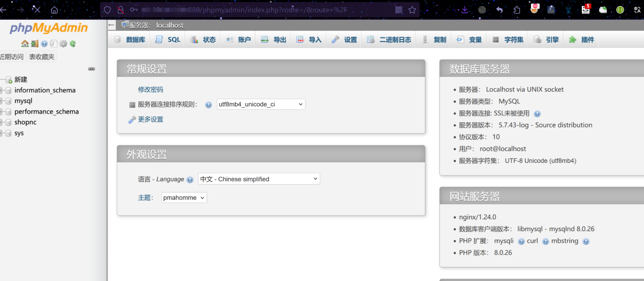Stop page loading with the X button
The width and height of the screenshot is (644, 281).
pos(36,10)
